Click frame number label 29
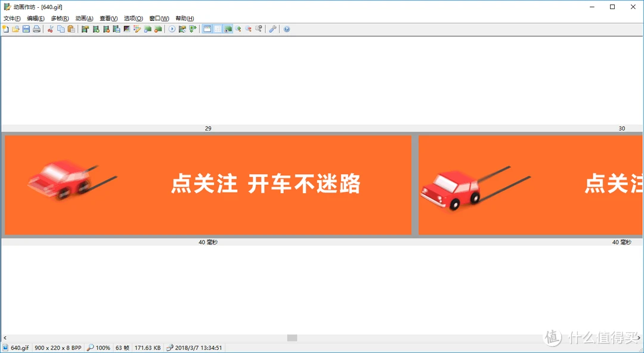The height and width of the screenshot is (353, 644). 208,129
